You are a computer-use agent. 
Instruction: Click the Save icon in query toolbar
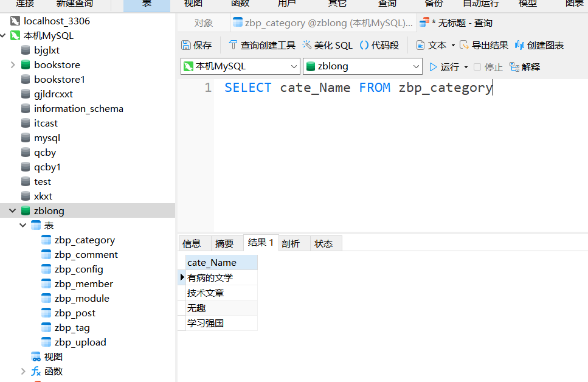[x=186, y=45]
